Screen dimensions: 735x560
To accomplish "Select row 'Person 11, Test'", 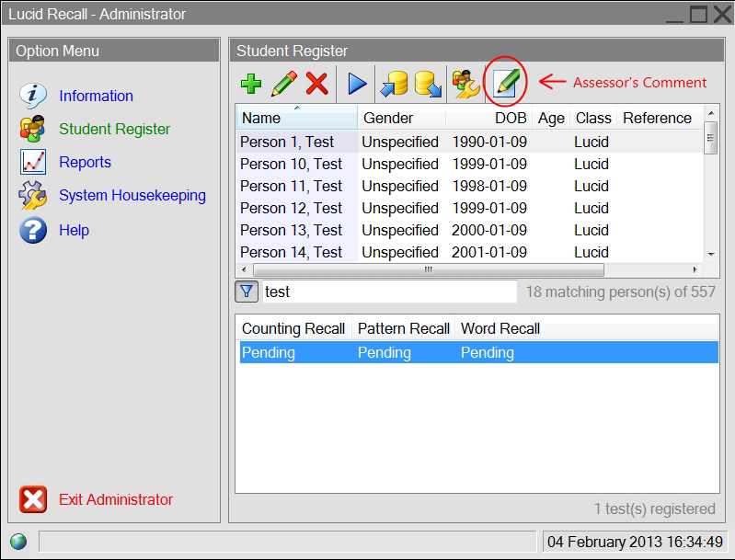I will [x=470, y=186].
